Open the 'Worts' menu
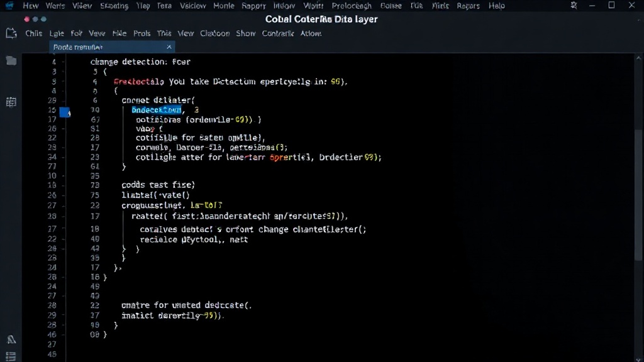The width and height of the screenshot is (644, 362). (55, 6)
